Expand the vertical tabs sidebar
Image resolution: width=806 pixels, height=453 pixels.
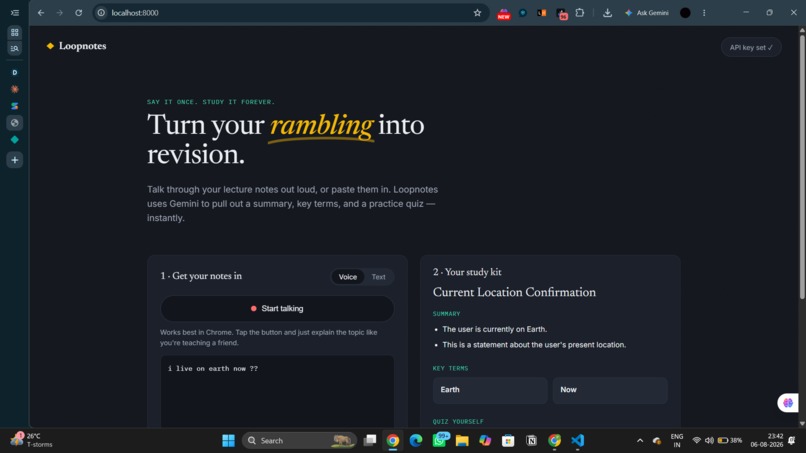(x=14, y=13)
